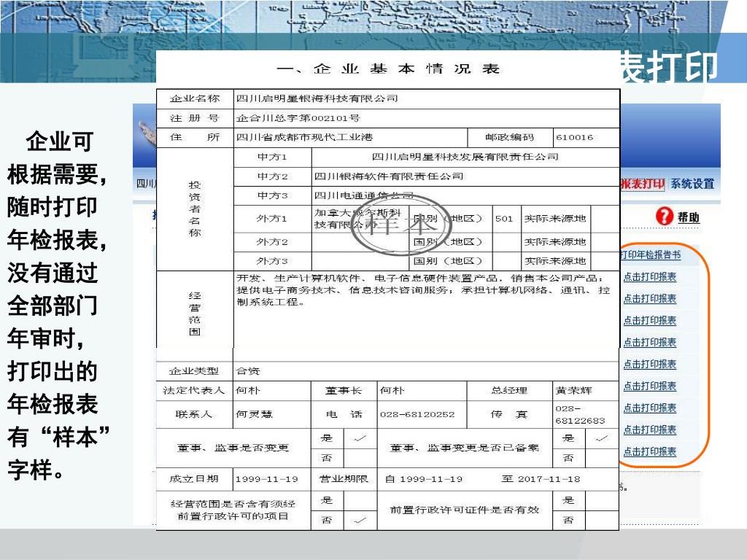Click the 企业类型 label cell
Viewport: 747px width, 560px height.
click(x=195, y=371)
